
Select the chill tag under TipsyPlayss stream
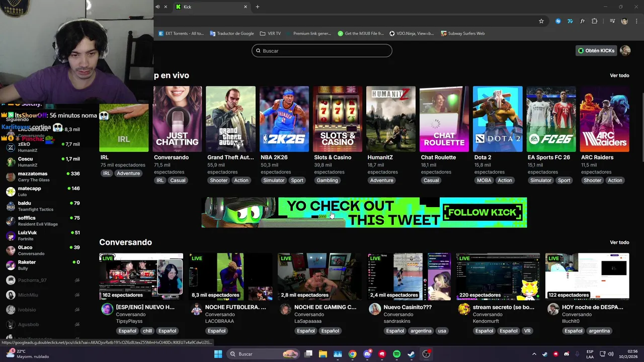click(147, 331)
